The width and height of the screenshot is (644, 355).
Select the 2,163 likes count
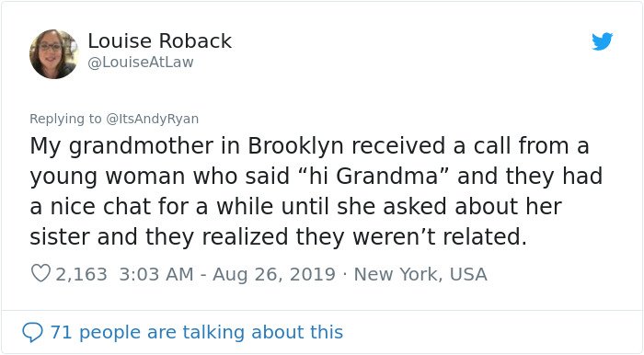pos(81,274)
